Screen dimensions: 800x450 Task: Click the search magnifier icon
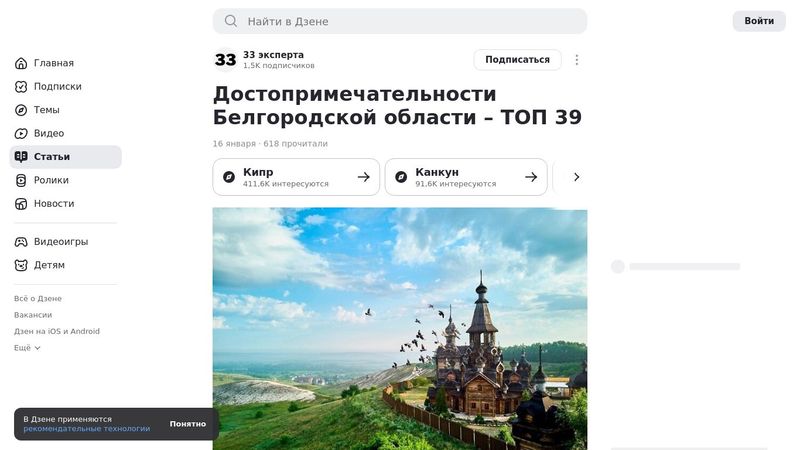click(x=231, y=21)
